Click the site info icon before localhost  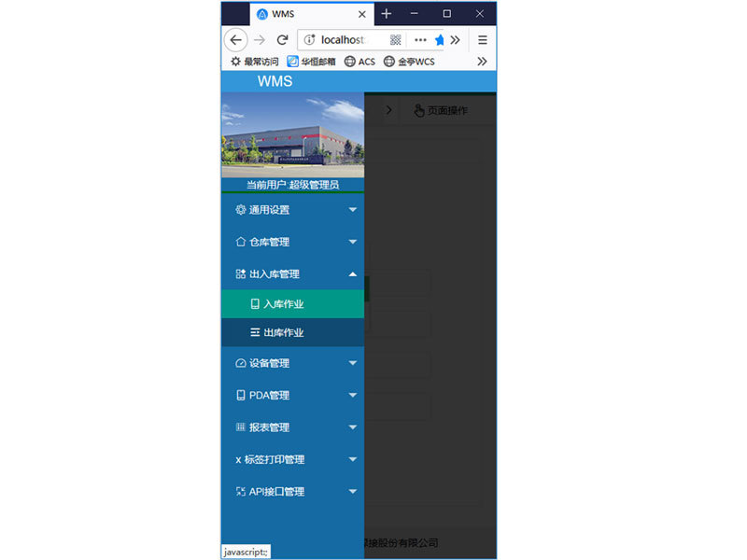pos(309,40)
